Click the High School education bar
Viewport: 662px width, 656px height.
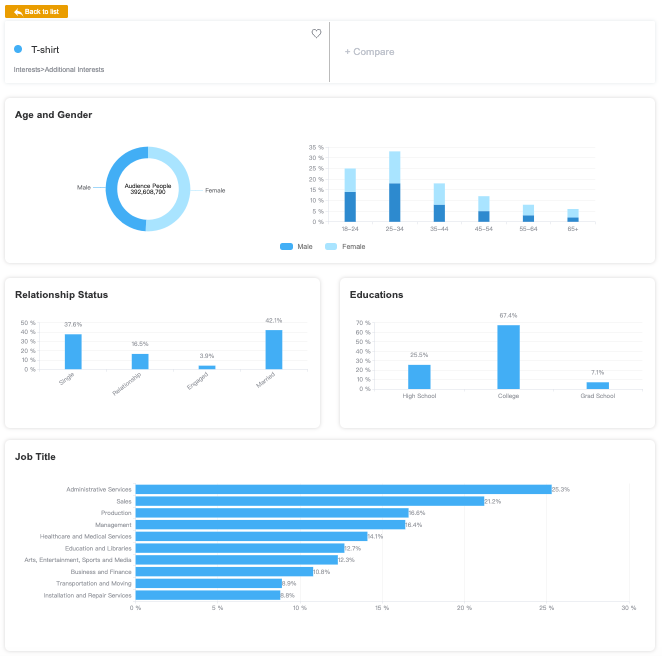(419, 377)
